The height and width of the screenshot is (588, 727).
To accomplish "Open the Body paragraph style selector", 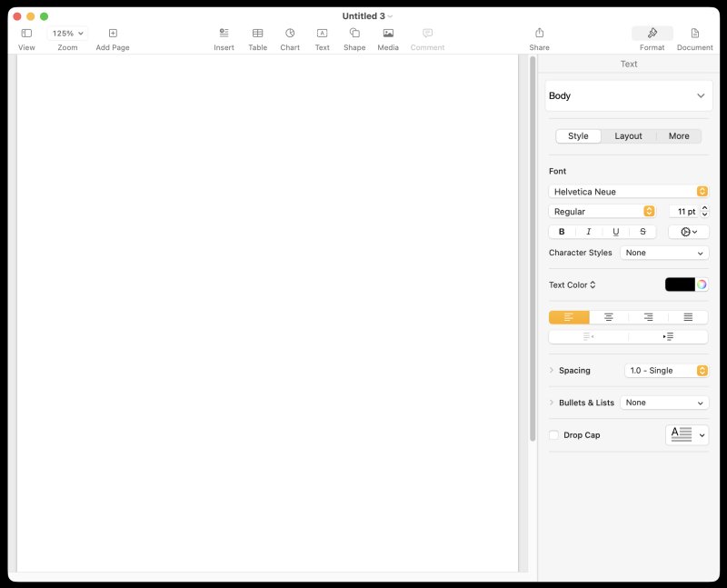I will tap(628, 95).
